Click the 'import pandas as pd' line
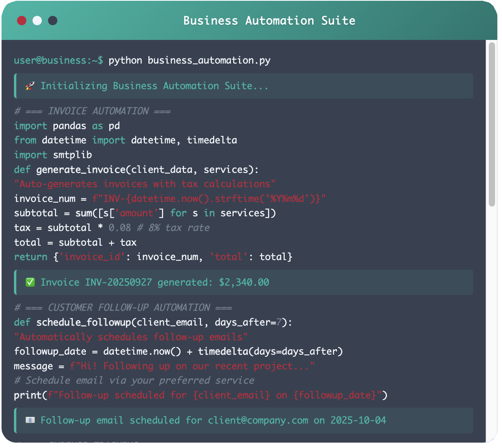Viewport: 502px width, 448px height. pos(67,126)
